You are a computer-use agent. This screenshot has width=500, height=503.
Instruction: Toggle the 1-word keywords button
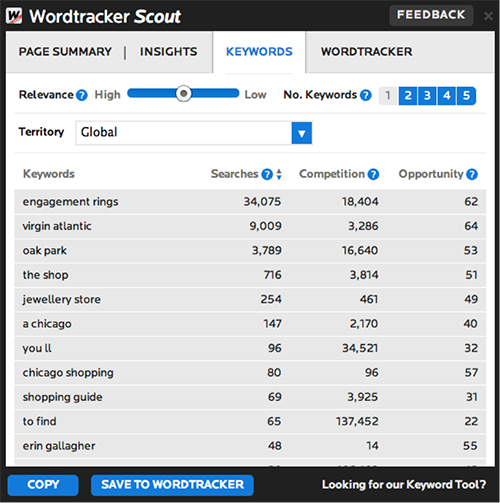click(388, 96)
